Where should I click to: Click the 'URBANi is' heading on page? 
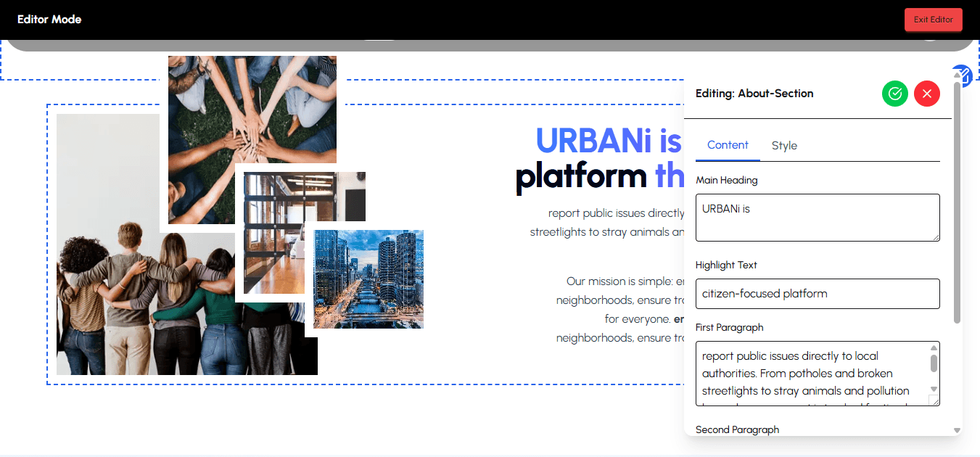(x=608, y=141)
